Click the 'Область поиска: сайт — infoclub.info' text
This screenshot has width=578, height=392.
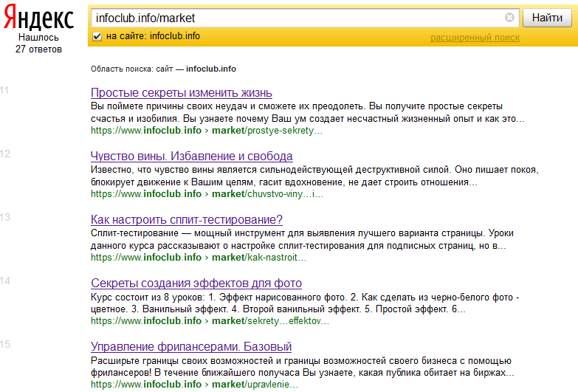tap(163, 69)
